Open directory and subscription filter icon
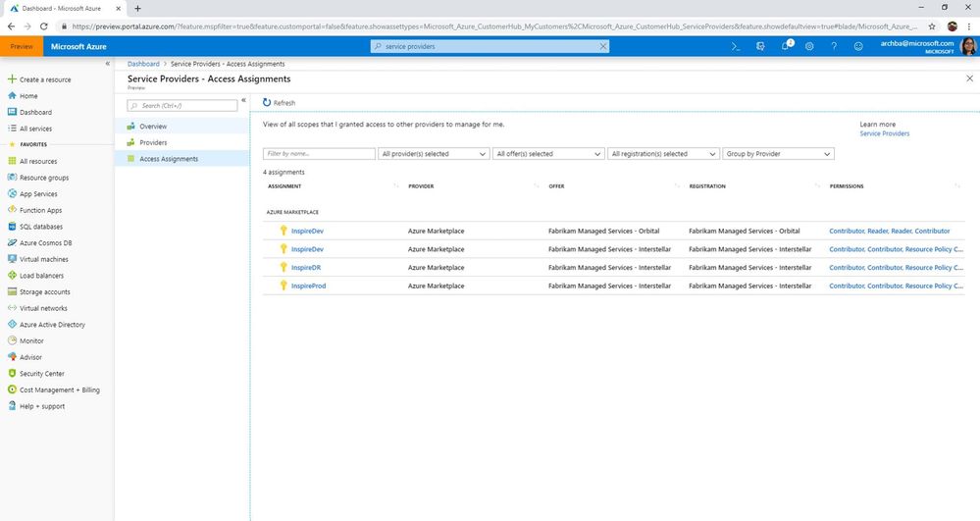 [760, 46]
